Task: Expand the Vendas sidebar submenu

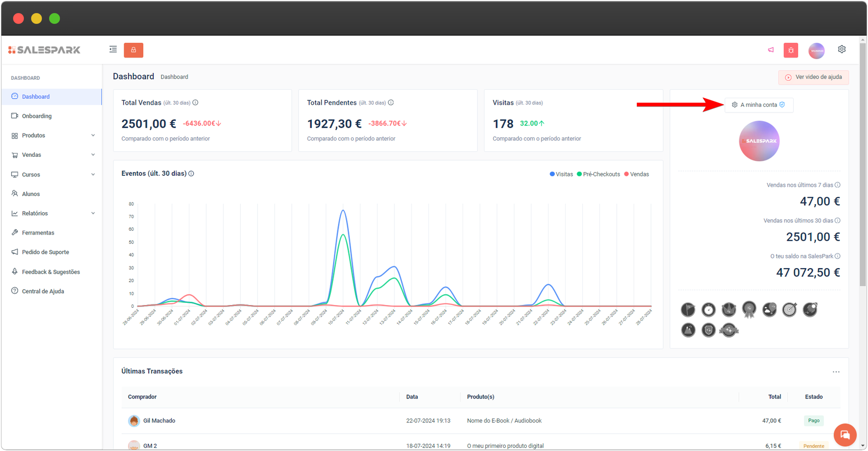Action: point(53,155)
